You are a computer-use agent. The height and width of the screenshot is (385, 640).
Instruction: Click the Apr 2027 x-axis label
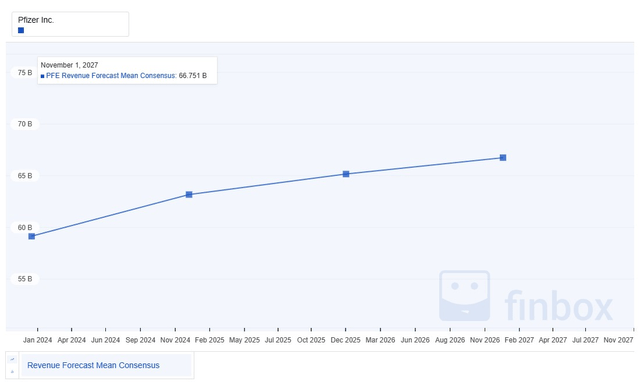[x=553, y=340]
